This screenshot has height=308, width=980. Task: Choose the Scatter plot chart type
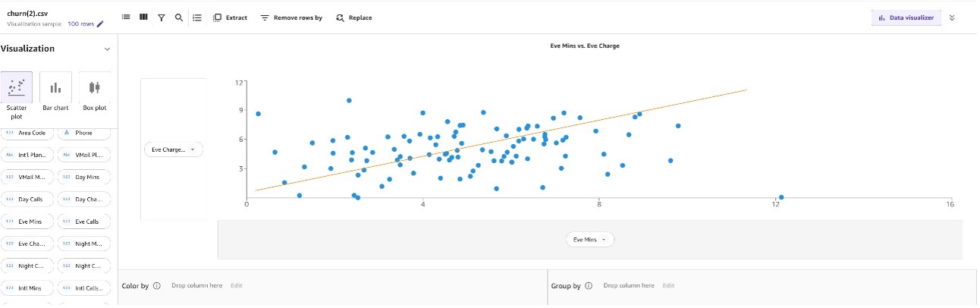click(x=17, y=97)
